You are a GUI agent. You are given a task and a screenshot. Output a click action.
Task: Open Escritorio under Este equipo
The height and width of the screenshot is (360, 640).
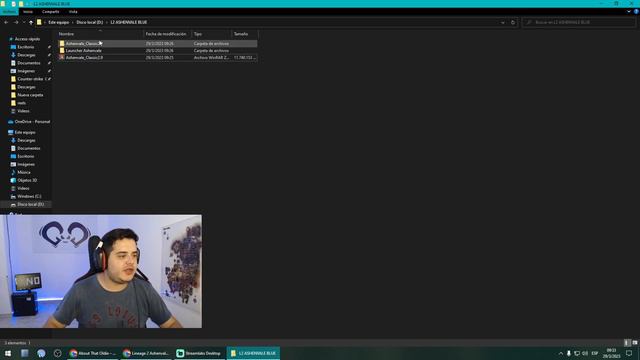pyautogui.click(x=25, y=156)
